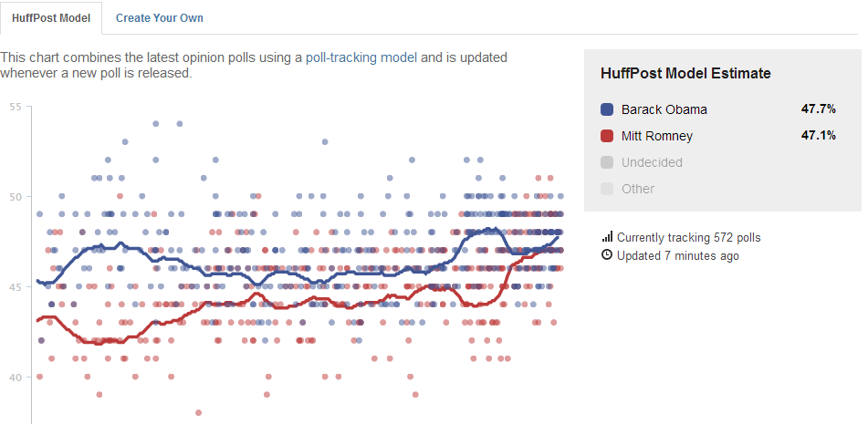Image resolution: width=868 pixels, height=424 pixels.
Task: Click Obama's 47.7% estimate value
Action: [818, 109]
